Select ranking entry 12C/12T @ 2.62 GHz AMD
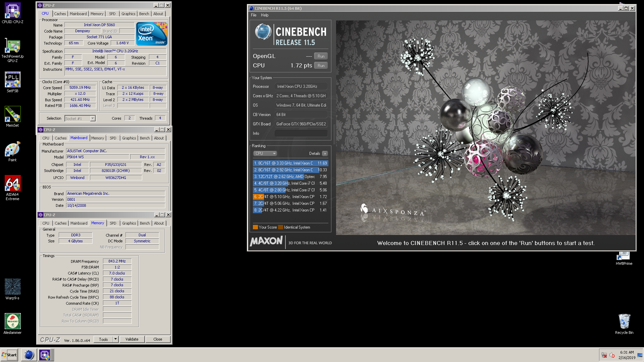Screen dimensions: 644x362 coord(290,177)
